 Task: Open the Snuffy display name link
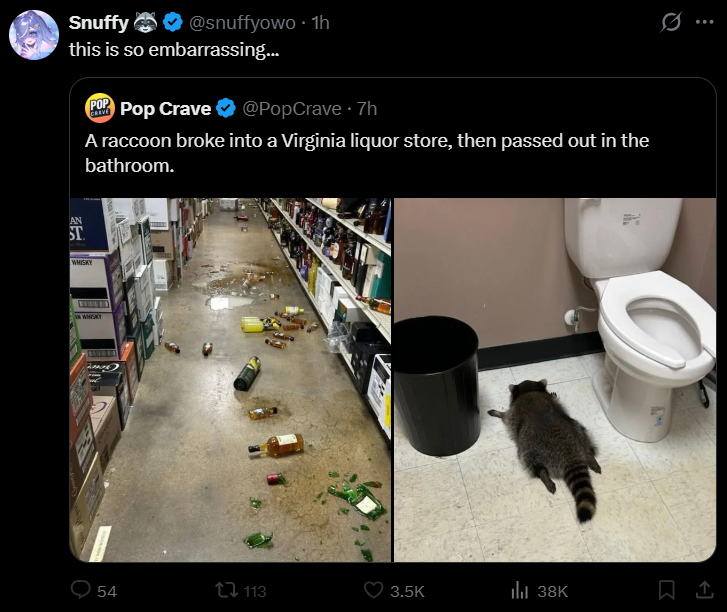(98, 22)
